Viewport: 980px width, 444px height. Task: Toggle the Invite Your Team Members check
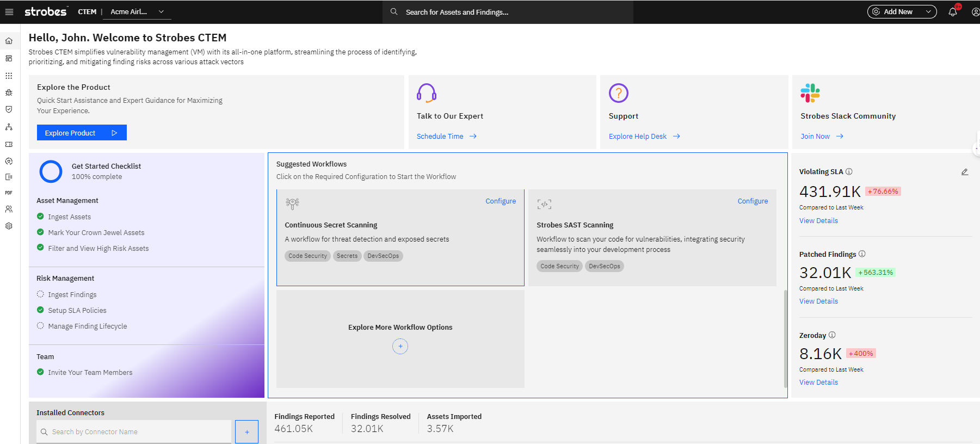[40, 372]
